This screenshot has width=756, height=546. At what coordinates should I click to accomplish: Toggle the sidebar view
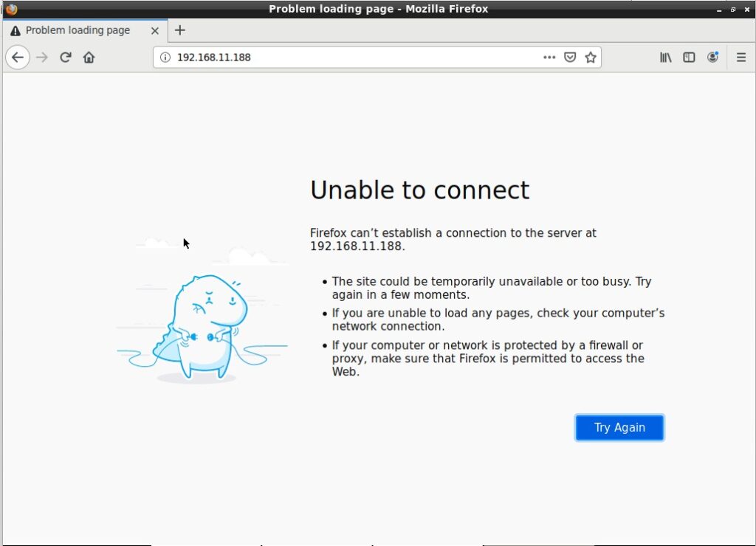(x=689, y=58)
